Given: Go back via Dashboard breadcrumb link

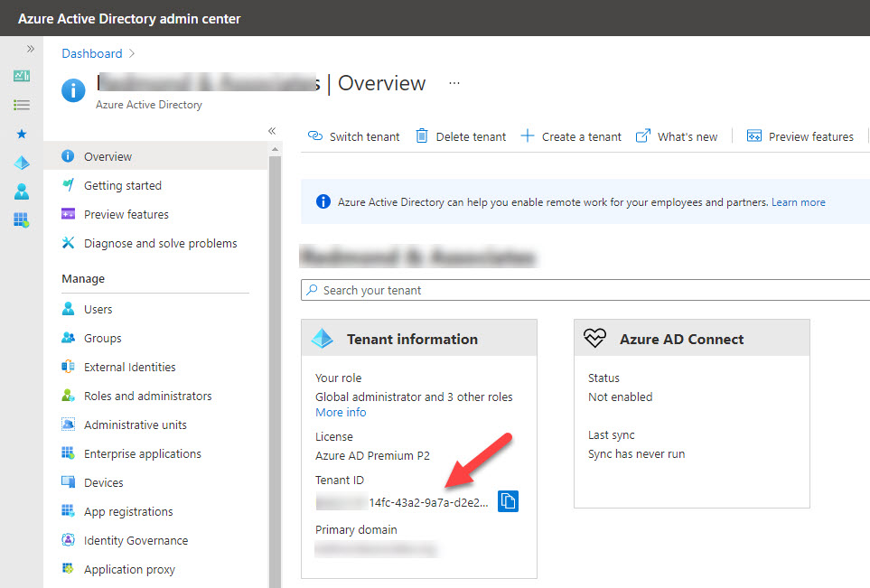Looking at the screenshot, I should [92, 53].
